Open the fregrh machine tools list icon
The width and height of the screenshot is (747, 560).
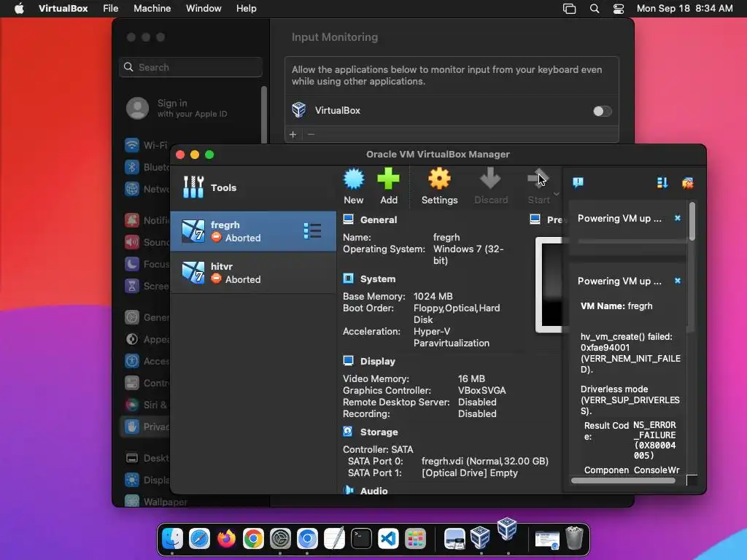click(312, 231)
